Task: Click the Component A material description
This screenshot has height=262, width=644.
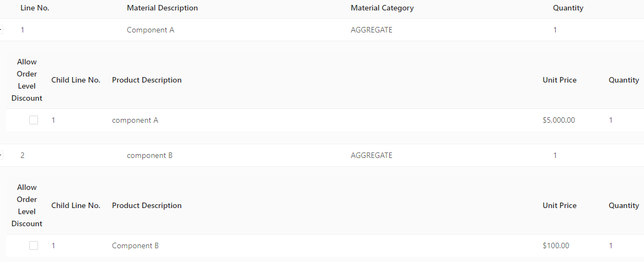Action: click(151, 30)
